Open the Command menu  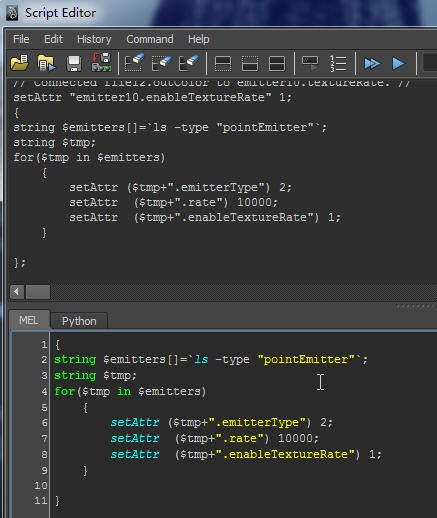150,39
